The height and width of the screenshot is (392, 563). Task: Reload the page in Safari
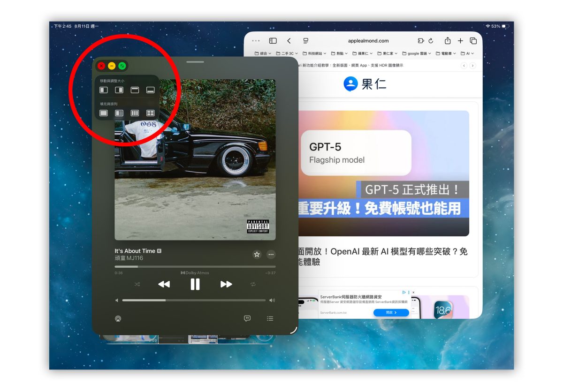coord(431,41)
